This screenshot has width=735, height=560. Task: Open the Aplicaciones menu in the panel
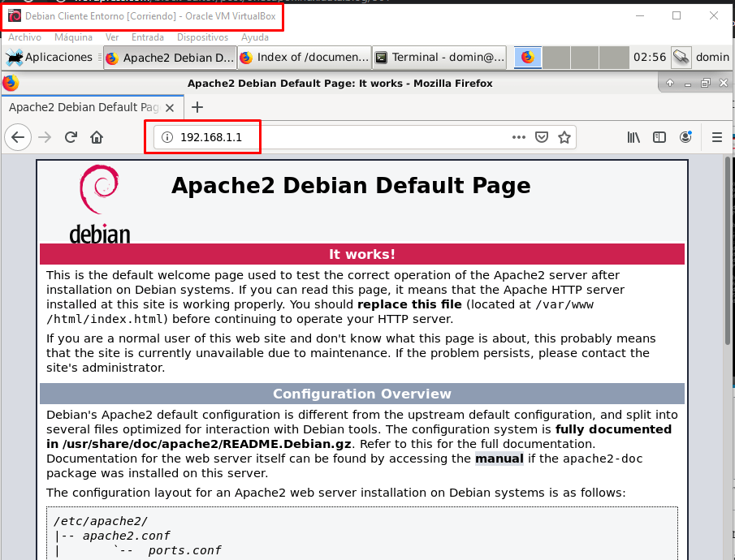[x=50, y=57]
